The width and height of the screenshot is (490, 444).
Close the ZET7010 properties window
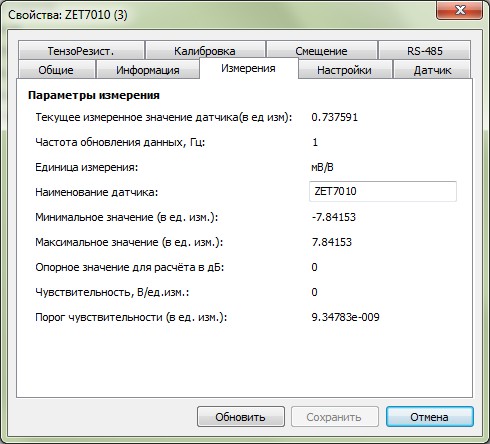click(x=460, y=10)
